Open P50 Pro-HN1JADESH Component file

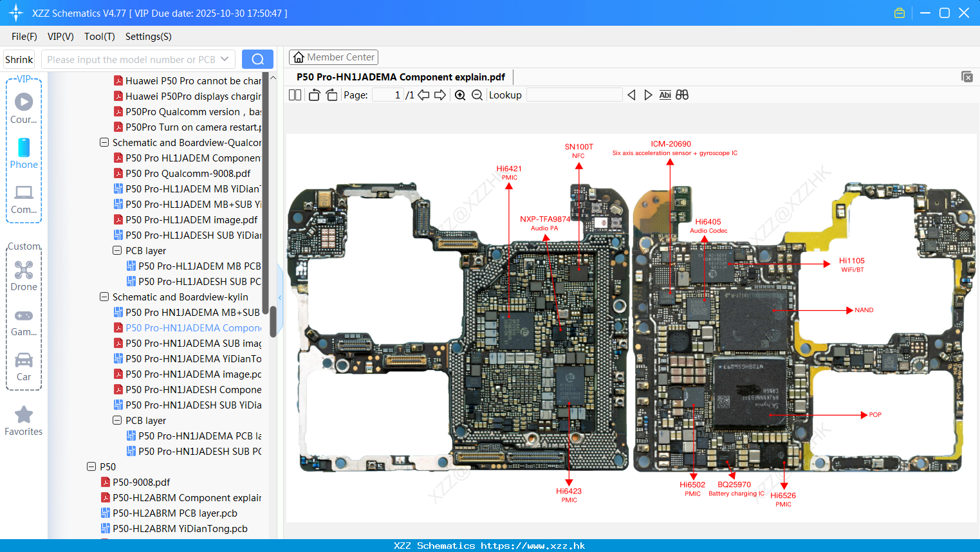(187, 389)
